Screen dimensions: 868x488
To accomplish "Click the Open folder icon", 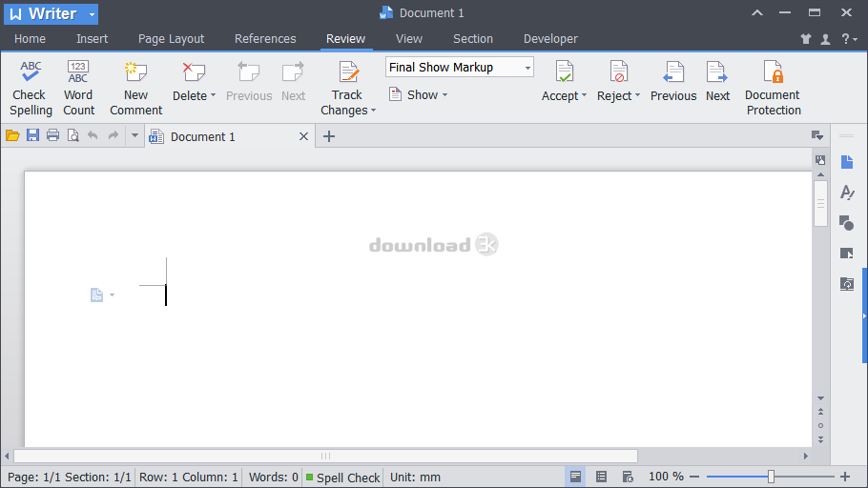I will (x=12, y=135).
